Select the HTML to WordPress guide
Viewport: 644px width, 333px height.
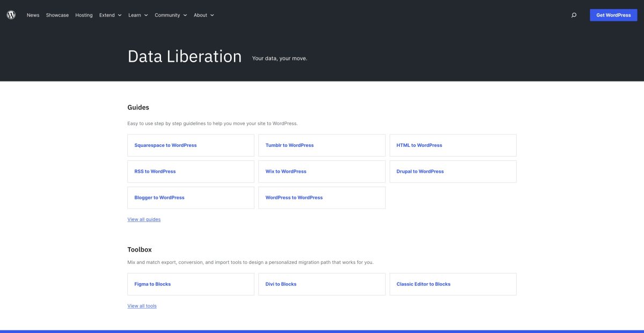pos(419,145)
